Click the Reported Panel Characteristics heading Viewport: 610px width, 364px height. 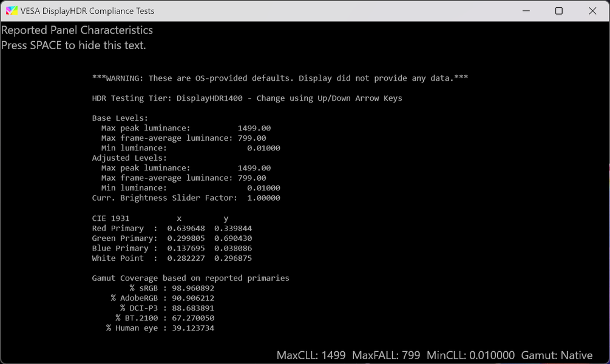coord(77,30)
